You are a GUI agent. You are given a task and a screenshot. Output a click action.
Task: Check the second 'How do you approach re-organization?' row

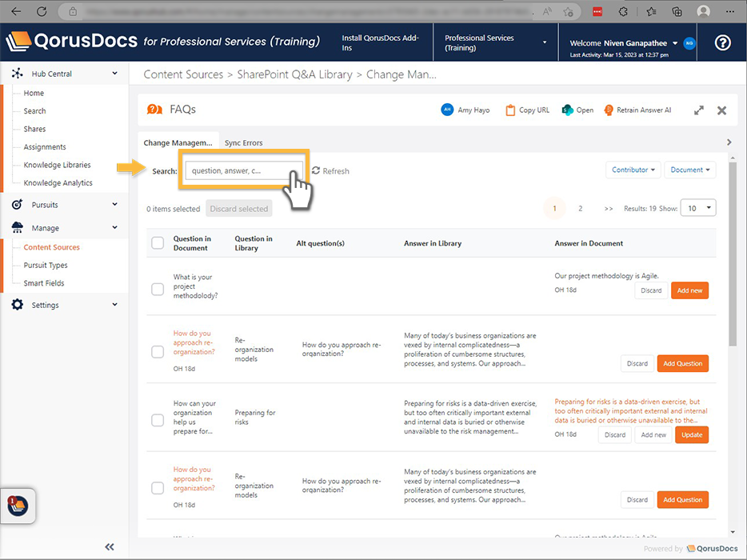158,488
